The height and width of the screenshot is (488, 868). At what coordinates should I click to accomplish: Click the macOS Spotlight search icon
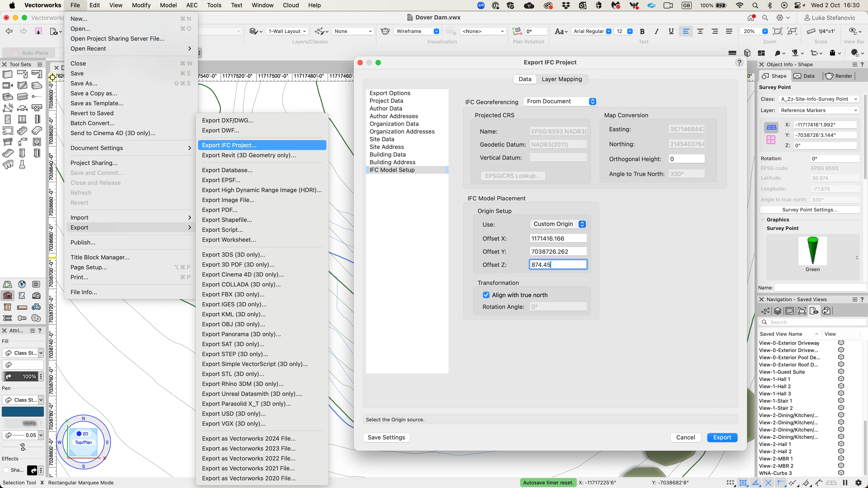(x=755, y=5)
